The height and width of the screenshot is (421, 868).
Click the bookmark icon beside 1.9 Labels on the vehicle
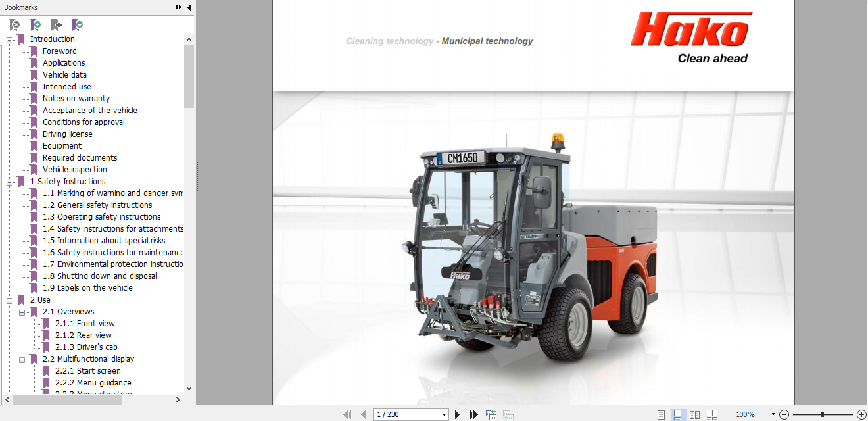tap(34, 288)
